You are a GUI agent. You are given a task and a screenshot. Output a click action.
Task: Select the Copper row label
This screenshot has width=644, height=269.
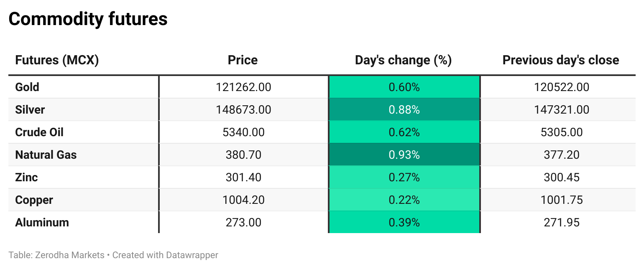(x=34, y=200)
